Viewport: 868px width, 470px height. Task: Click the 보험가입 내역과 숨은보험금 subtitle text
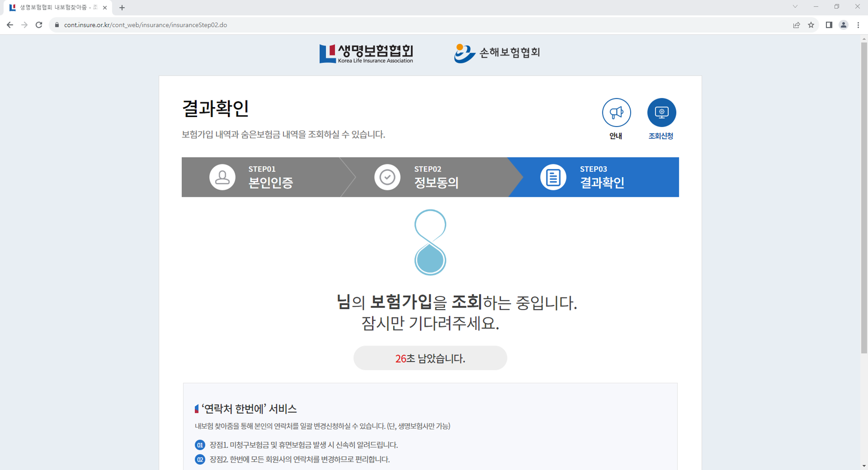283,134
